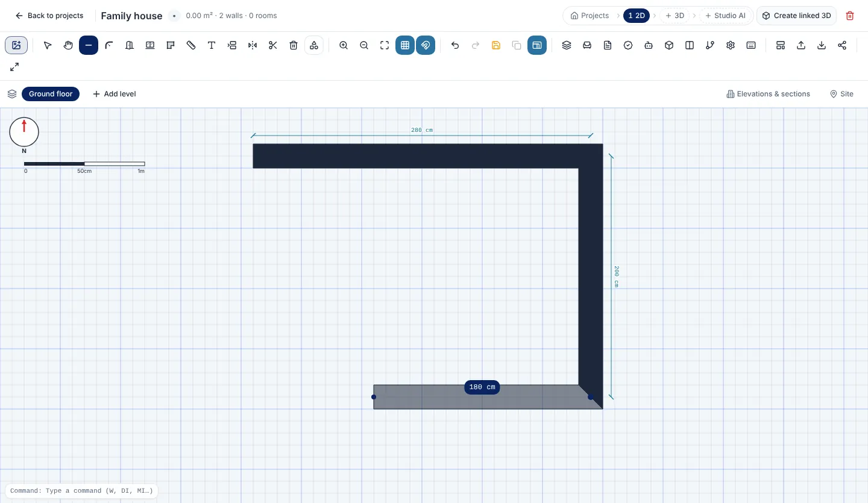Viewport: 868px width, 503px height.
Task: Click the 3D cube icon
Action: (669, 45)
